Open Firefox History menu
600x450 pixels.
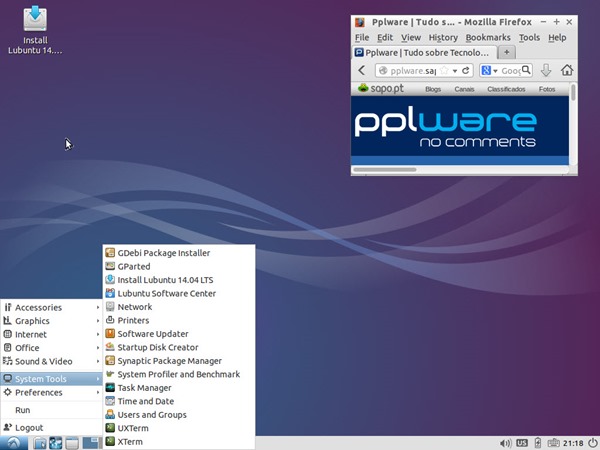click(x=443, y=38)
